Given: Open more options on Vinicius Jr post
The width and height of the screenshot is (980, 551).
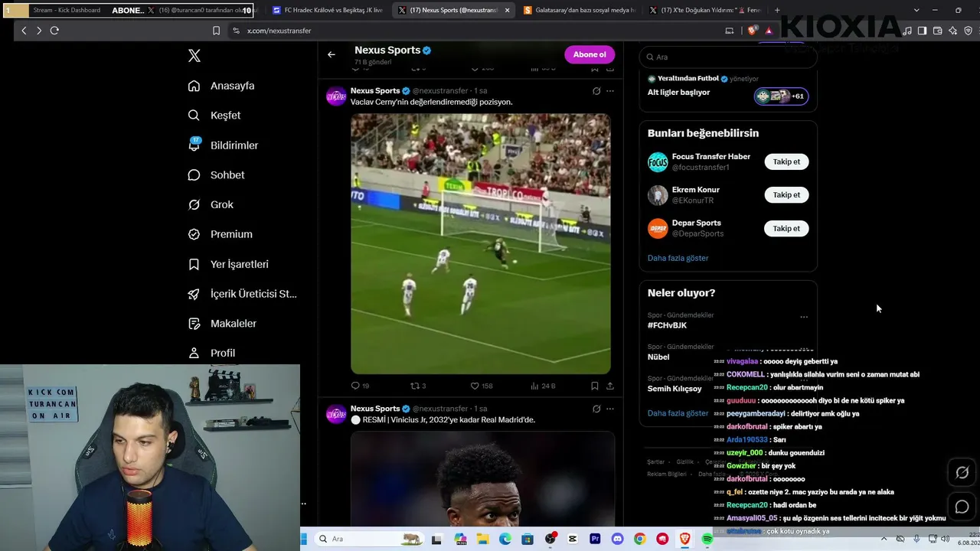Looking at the screenshot, I should point(610,409).
